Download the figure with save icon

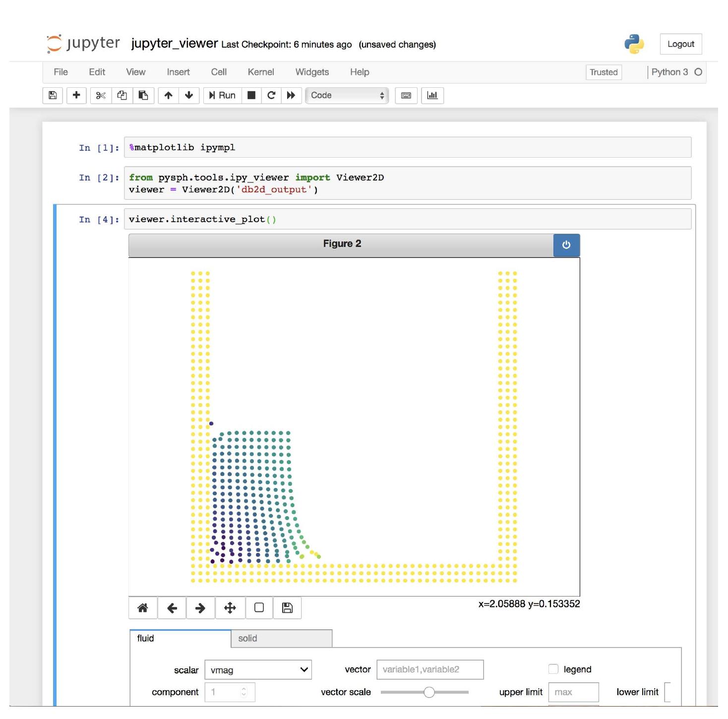pyautogui.click(x=287, y=608)
